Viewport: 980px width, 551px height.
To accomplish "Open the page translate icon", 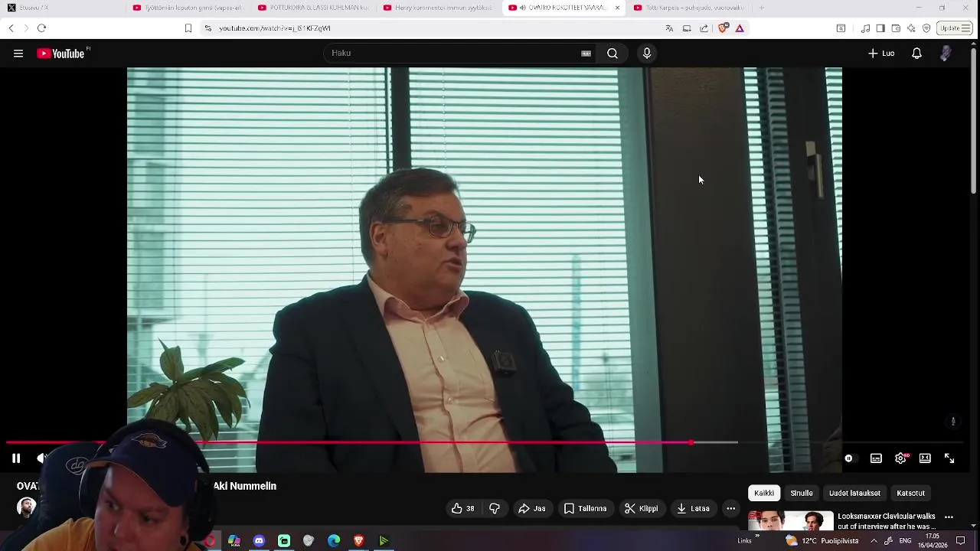I will coord(669,28).
